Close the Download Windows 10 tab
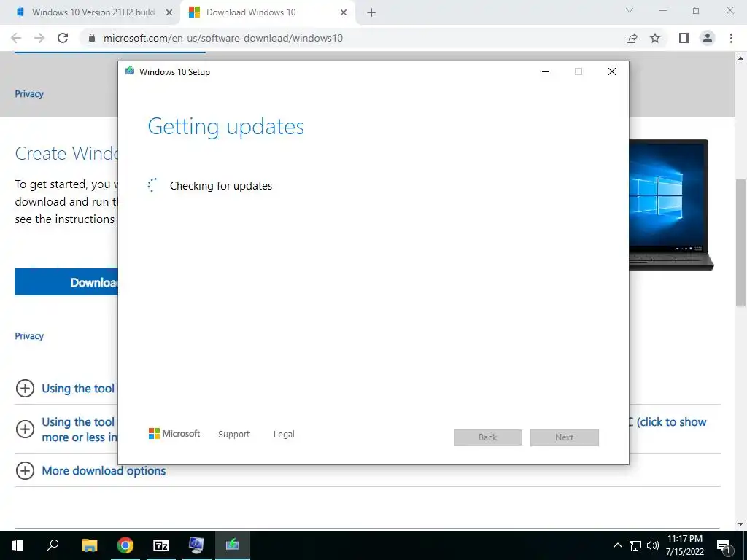747x560 pixels. coord(344,13)
